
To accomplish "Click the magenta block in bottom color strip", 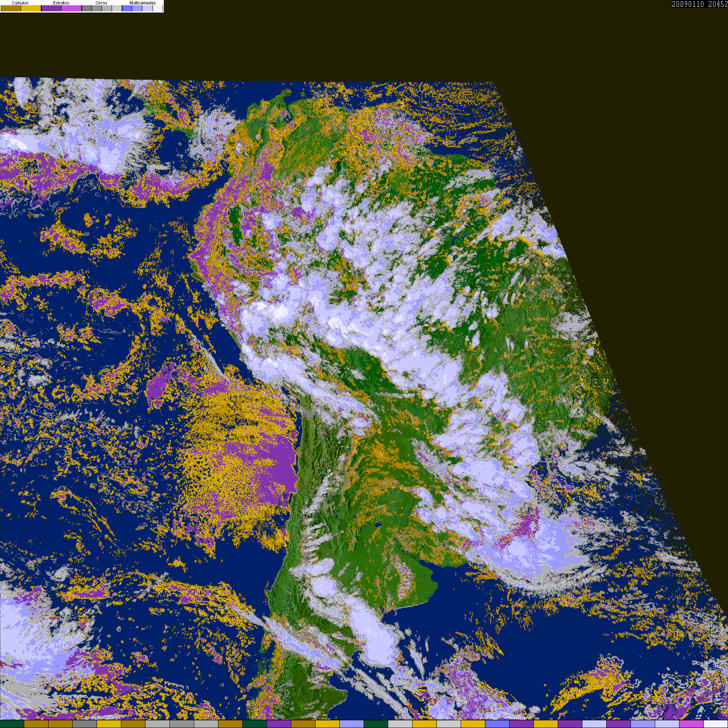I will 692,724.
